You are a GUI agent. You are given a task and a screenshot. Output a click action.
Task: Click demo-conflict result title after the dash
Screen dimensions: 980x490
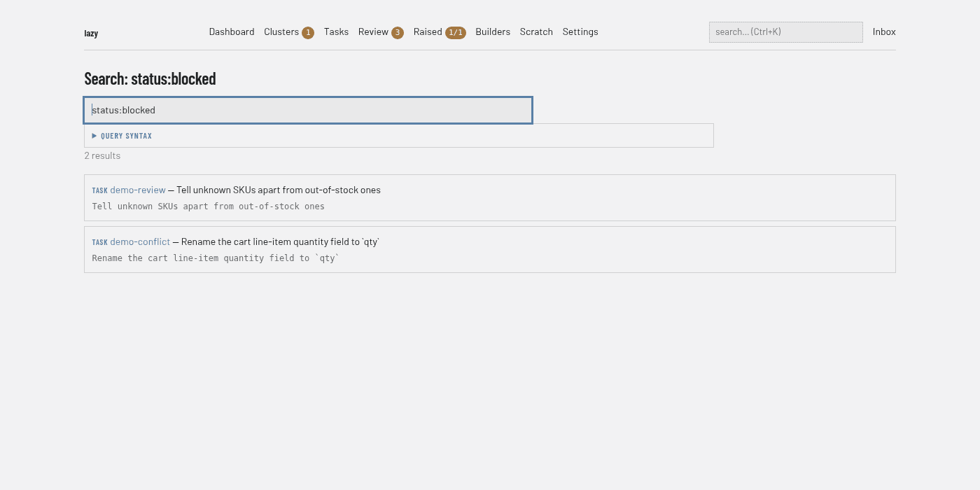coord(281,241)
